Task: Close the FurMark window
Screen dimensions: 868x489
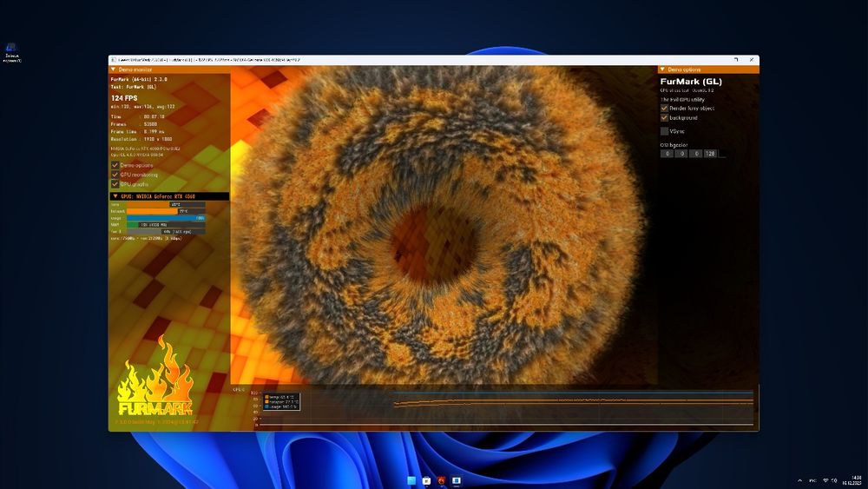Action: point(751,60)
